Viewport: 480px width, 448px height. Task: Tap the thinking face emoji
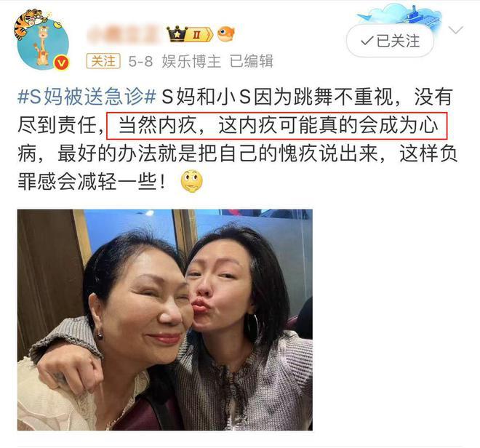[x=191, y=181]
